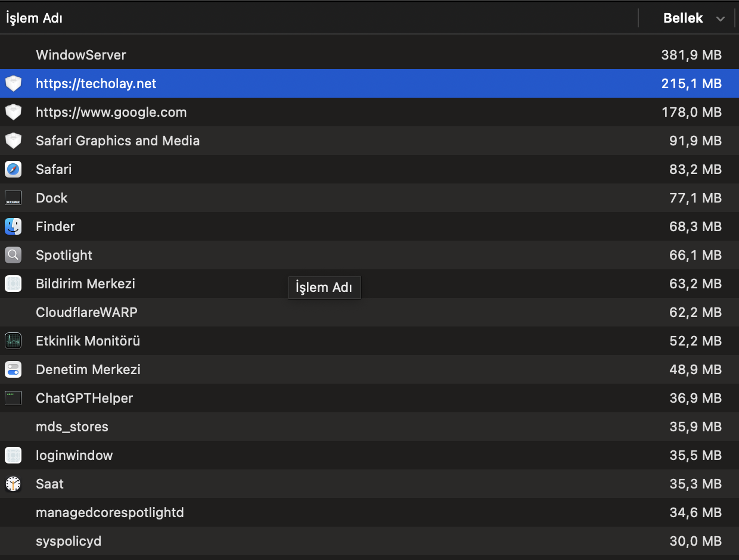Click the Dock process icon

pos(13,198)
